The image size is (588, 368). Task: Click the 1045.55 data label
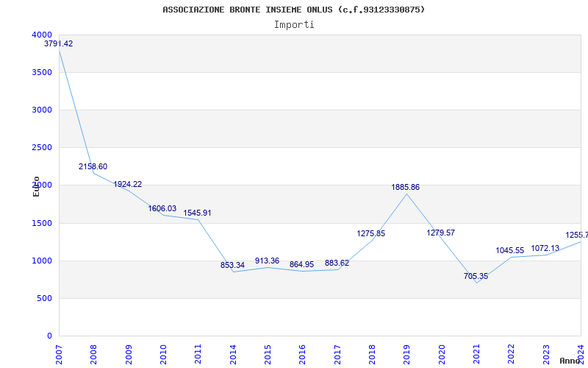510,251
